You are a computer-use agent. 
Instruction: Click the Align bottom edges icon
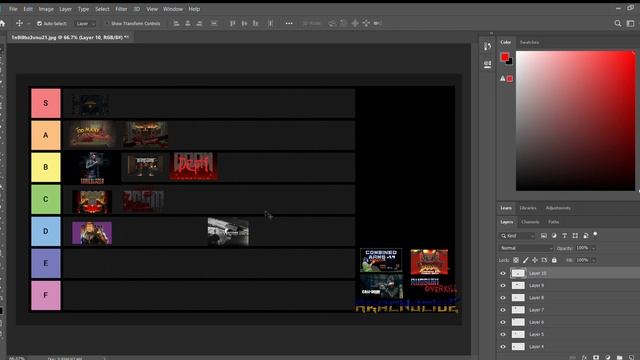click(256, 24)
